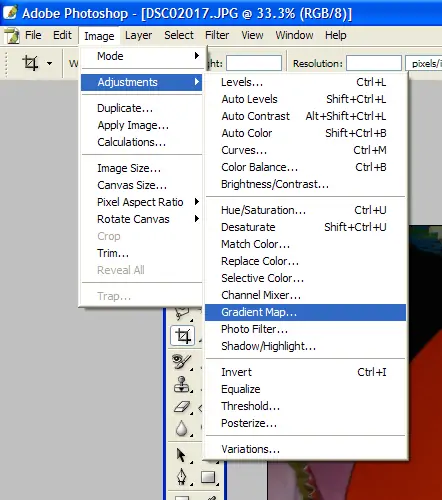Click the Height input field
Image resolution: width=442 pixels, height=500 pixels.
tap(254, 63)
